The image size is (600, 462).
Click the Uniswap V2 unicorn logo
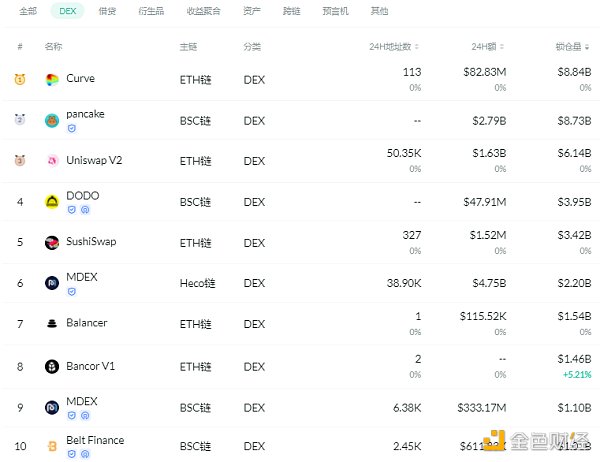[x=52, y=161]
